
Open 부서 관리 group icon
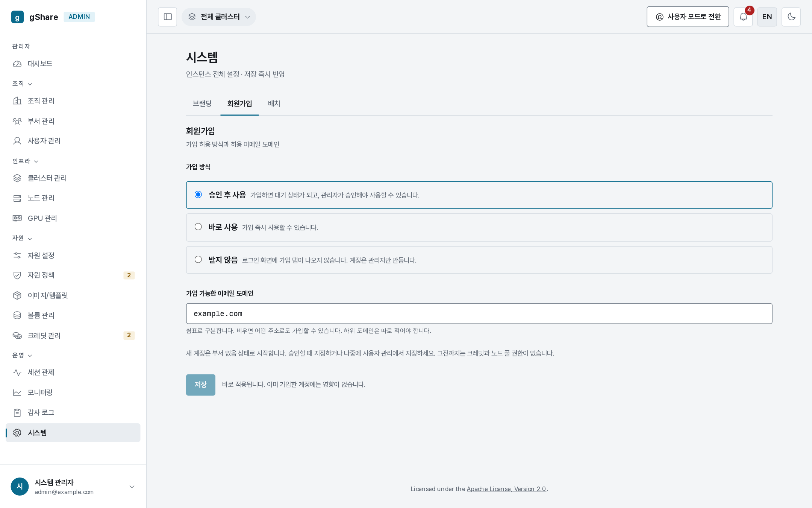tap(17, 121)
